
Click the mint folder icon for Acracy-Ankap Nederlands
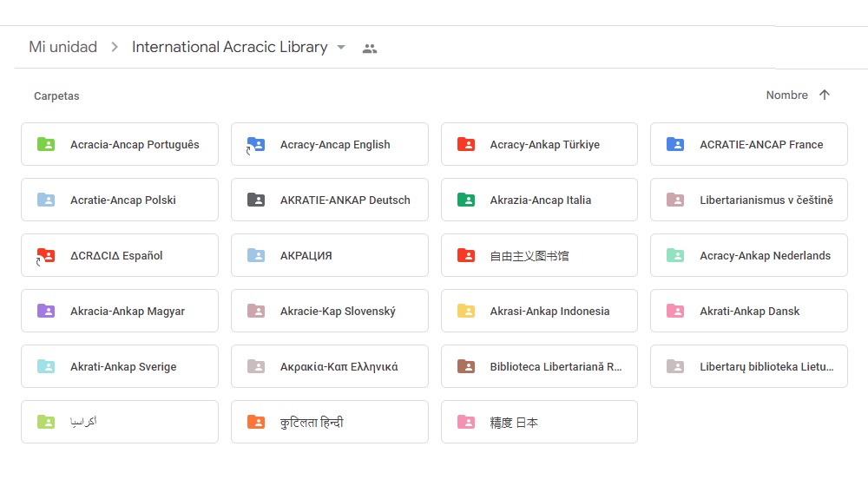tap(675, 255)
